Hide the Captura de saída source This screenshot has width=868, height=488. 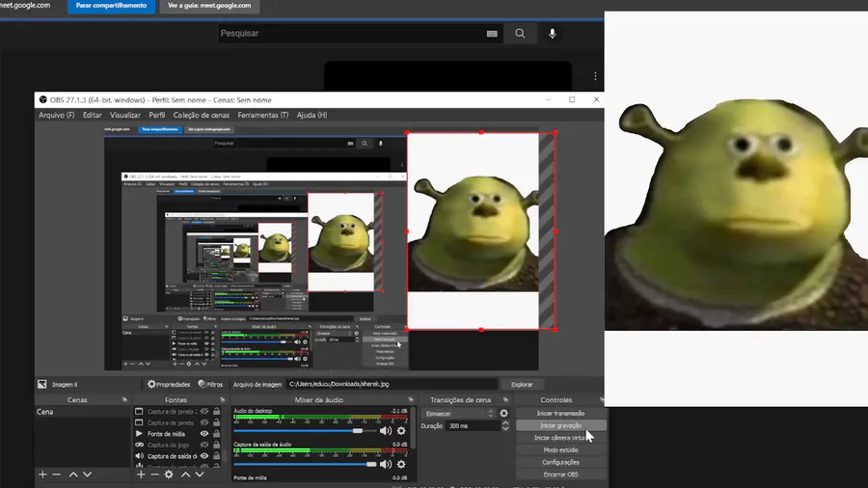tap(204, 456)
